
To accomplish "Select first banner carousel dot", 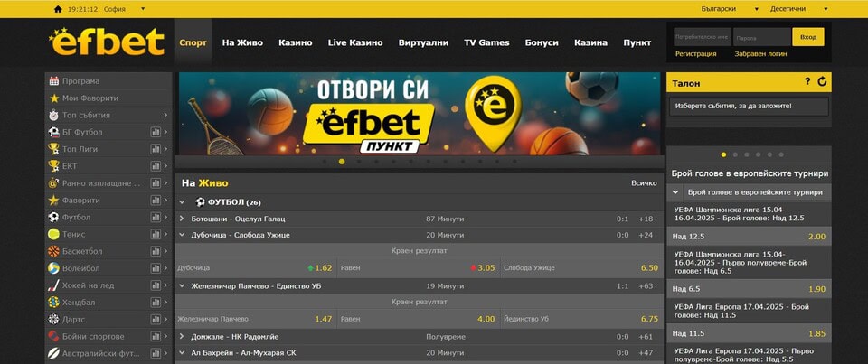I will [x=325, y=162].
